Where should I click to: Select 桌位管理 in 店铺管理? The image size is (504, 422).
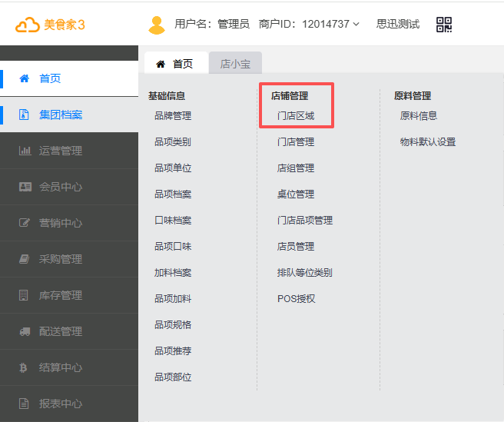pos(296,194)
